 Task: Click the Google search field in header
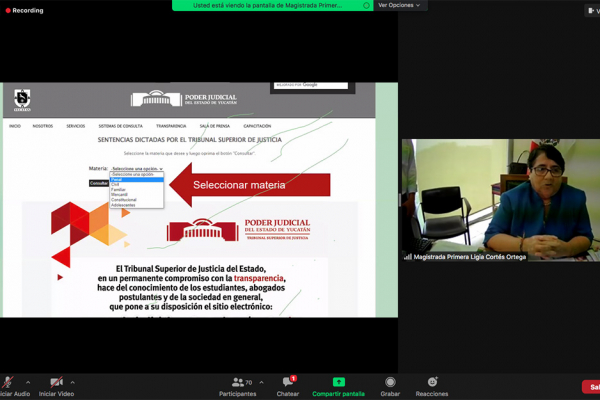coord(311,85)
